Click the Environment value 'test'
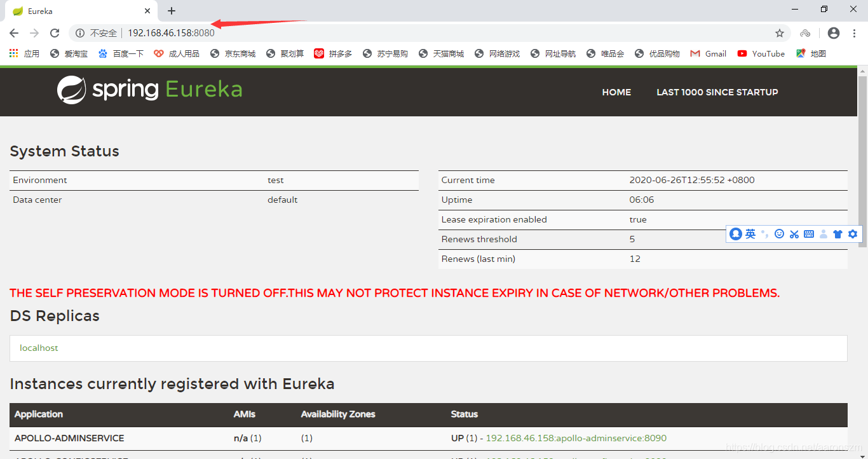868x459 pixels. pos(276,180)
